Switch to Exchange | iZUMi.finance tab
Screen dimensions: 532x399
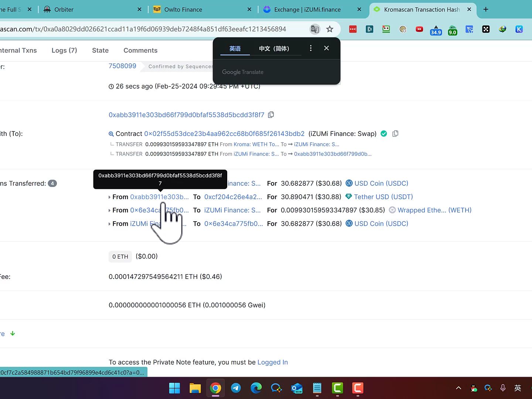coord(307,10)
